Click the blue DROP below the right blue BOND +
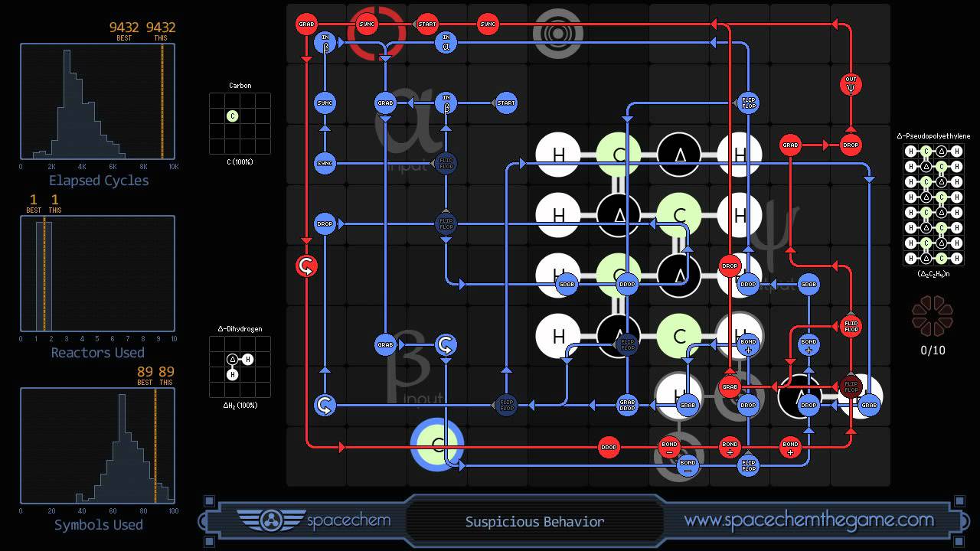The width and height of the screenshot is (980, 551). [x=809, y=405]
